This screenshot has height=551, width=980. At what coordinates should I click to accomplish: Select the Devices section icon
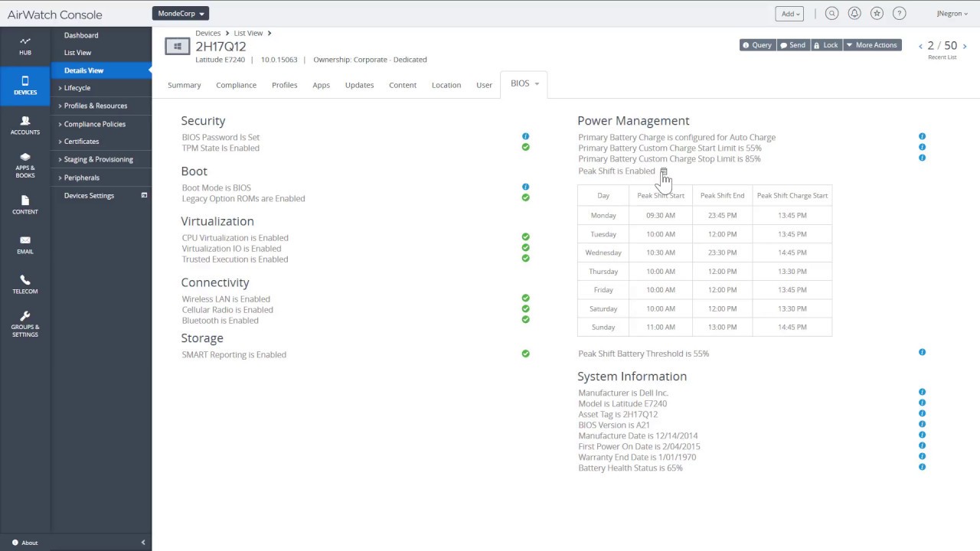(x=25, y=80)
